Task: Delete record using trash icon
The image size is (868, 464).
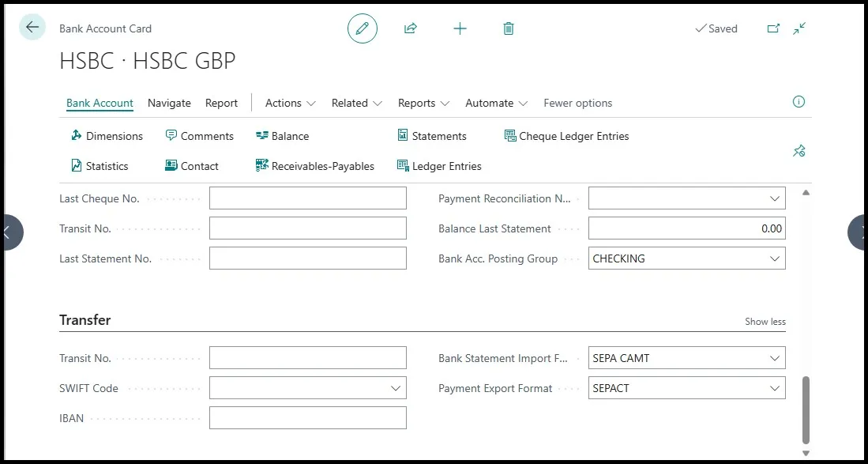Action: point(509,28)
